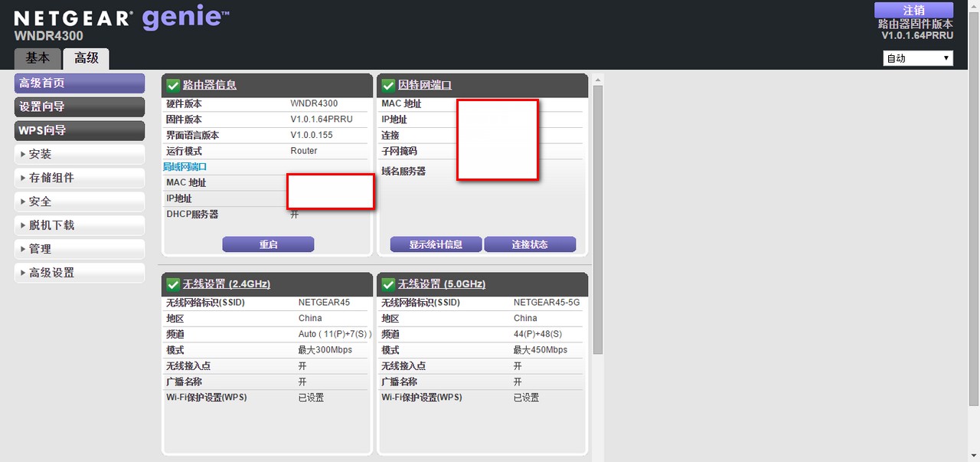Screen dimensions: 980x462
Task: Click green check icon beside 无线设置 (5.0GHz)
Action: 388,284
